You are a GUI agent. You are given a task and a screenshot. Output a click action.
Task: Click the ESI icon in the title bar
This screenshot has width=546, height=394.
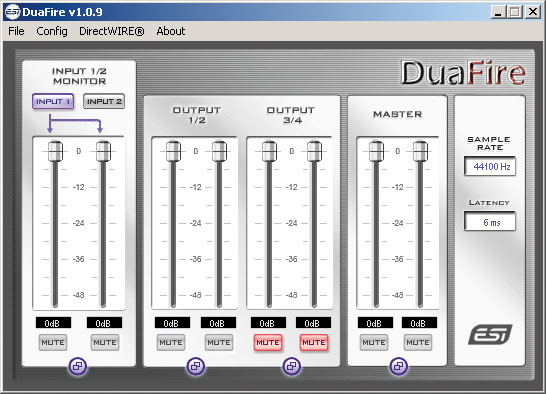[x=13, y=12]
